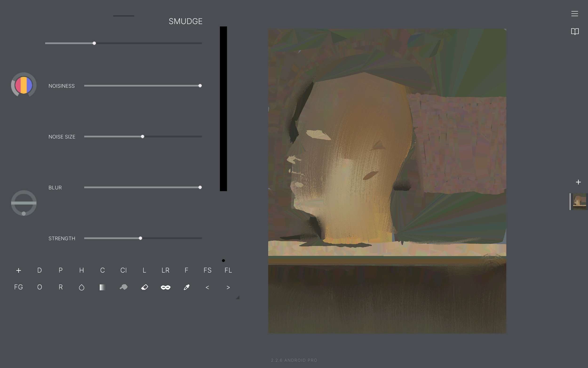Screen dimensions: 588x368
Task: Add a new brush preset with the + button
Action: point(19,270)
